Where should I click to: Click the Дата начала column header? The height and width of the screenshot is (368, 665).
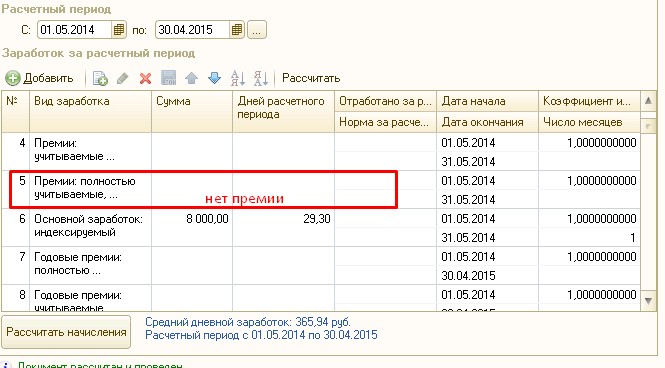[x=487, y=101]
